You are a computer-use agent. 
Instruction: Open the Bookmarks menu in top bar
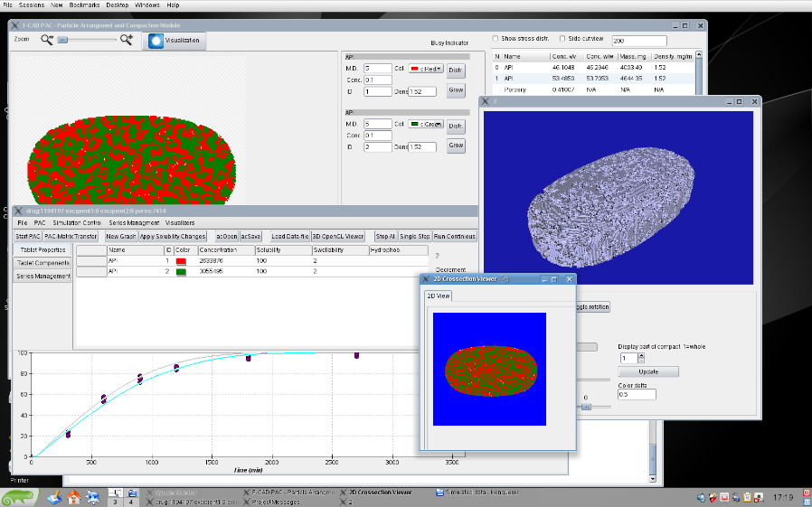tap(84, 5)
